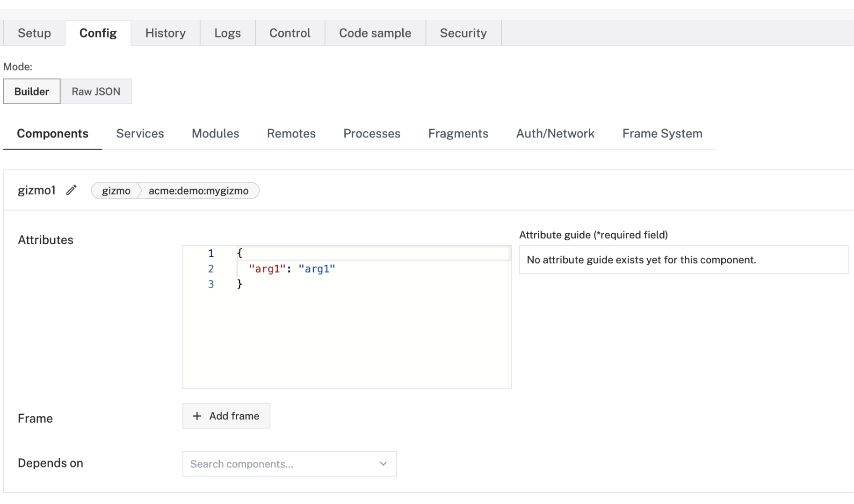
Task: Open the Setup tab
Action: (34, 33)
